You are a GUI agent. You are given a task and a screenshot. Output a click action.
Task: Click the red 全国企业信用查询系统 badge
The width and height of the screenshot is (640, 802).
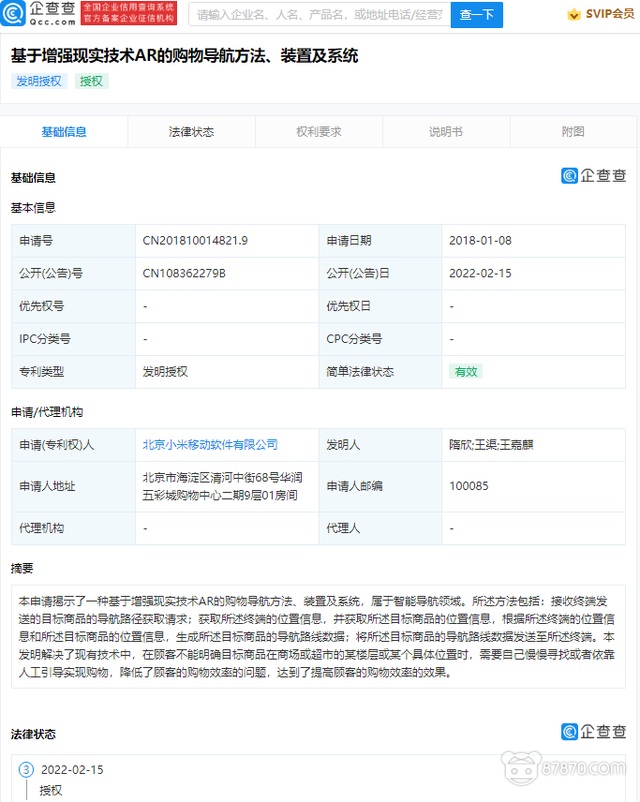tap(129, 13)
